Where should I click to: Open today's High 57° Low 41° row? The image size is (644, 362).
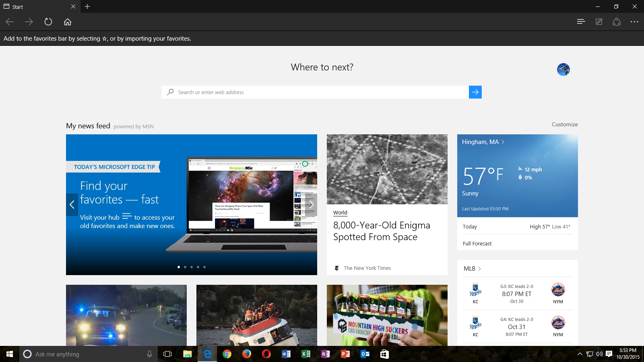coord(517,226)
